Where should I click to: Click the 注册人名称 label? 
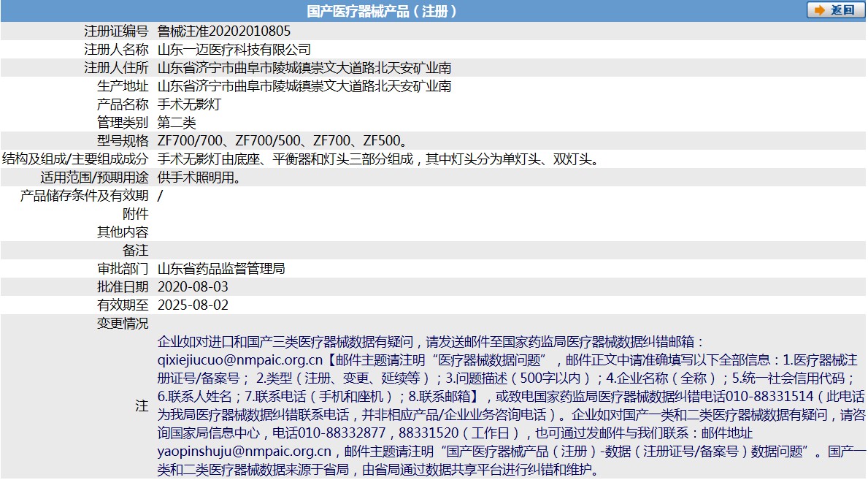[x=116, y=50]
